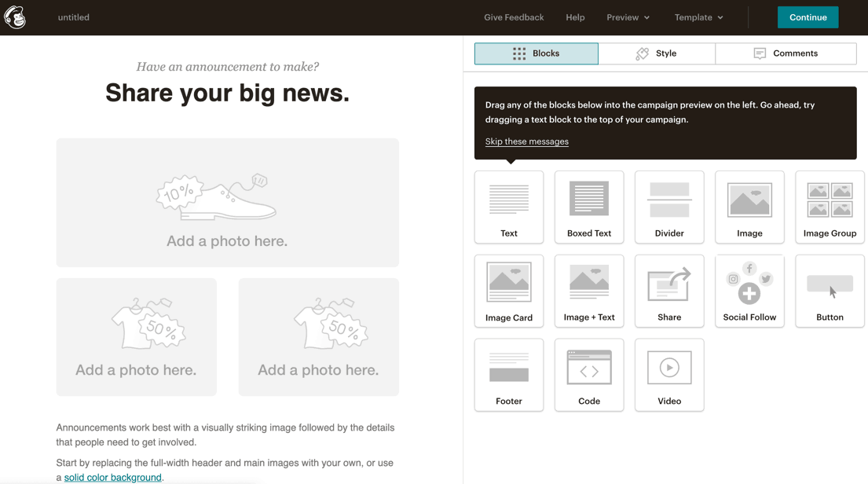Click Give Feedback in the header
This screenshot has height=484, width=868.
(514, 17)
